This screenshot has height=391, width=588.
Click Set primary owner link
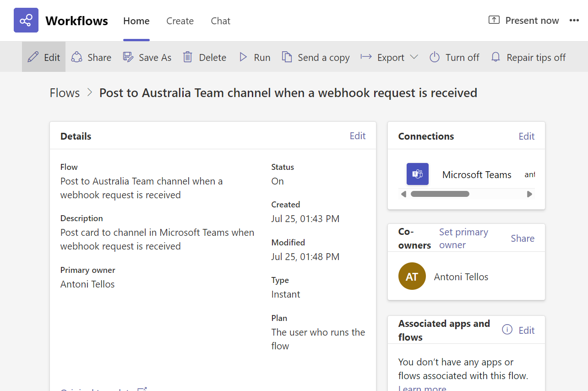(x=463, y=238)
